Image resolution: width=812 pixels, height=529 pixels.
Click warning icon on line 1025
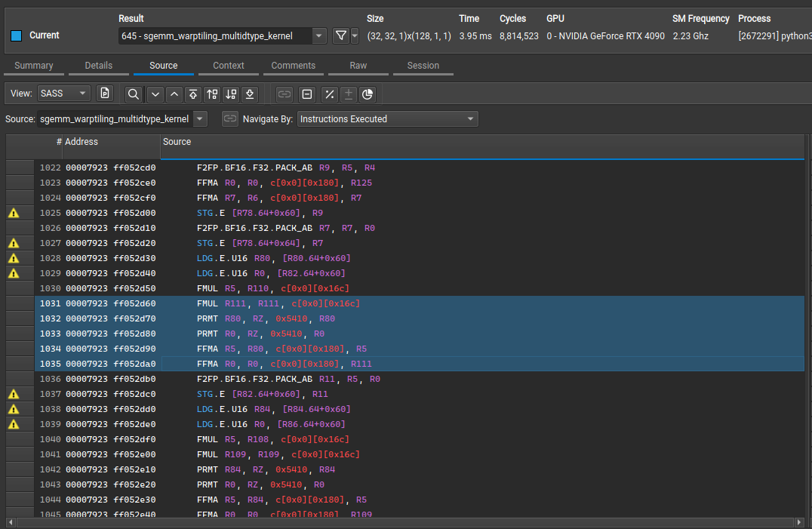coord(14,213)
